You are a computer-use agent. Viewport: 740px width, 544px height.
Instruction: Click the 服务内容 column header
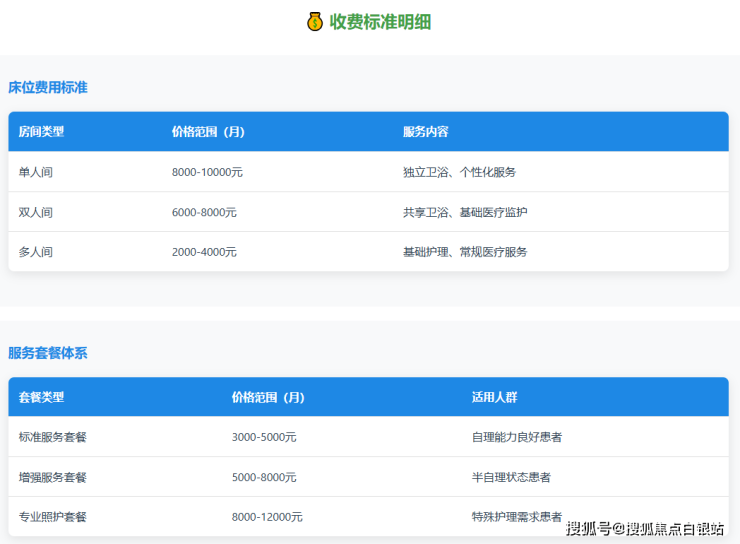425,132
